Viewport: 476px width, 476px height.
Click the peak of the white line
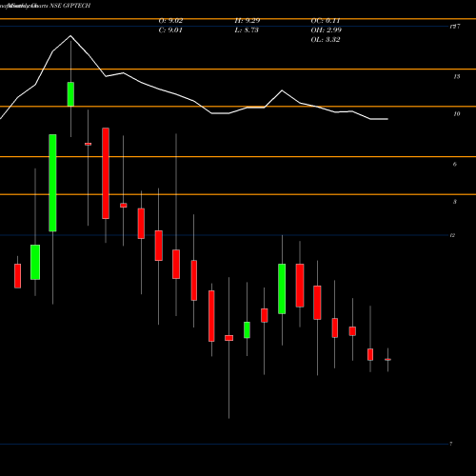tap(70, 36)
